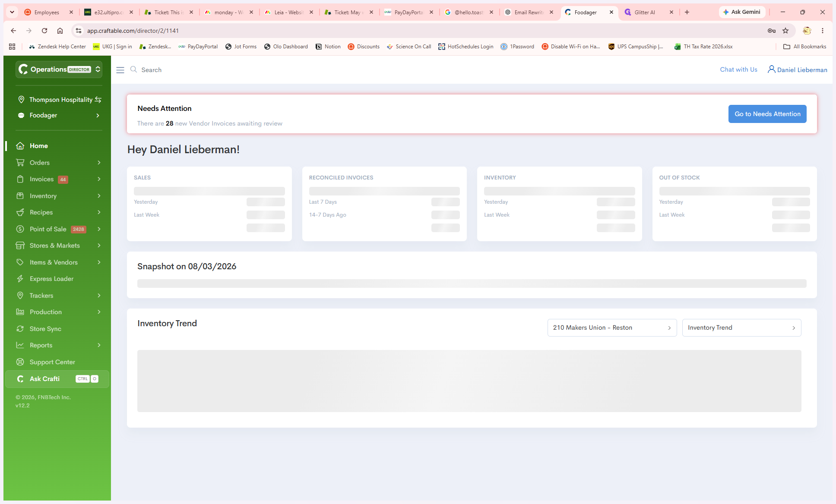
Task: Open the Olo Dashboard bookmark
Action: tap(286, 47)
